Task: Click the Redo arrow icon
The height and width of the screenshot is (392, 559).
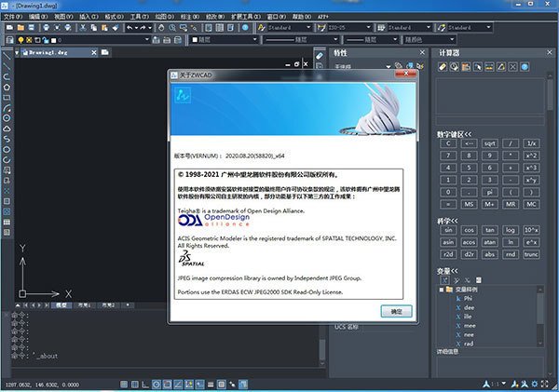Action: tap(143, 27)
